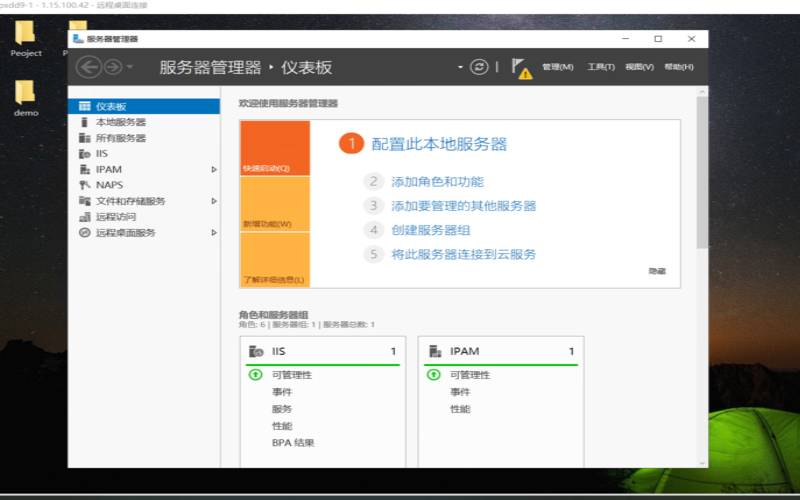Open the 帮助(H) menu
The image size is (800, 500).
click(x=679, y=67)
